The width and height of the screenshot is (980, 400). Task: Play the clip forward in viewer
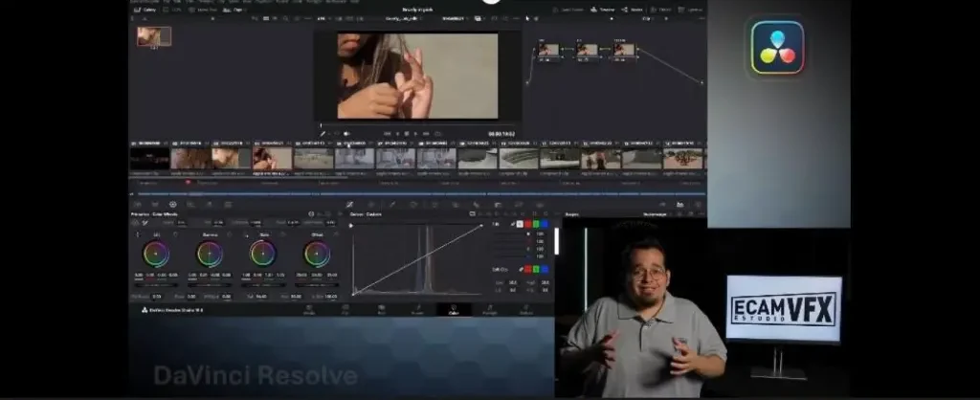pyautogui.click(x=415, y=134)
